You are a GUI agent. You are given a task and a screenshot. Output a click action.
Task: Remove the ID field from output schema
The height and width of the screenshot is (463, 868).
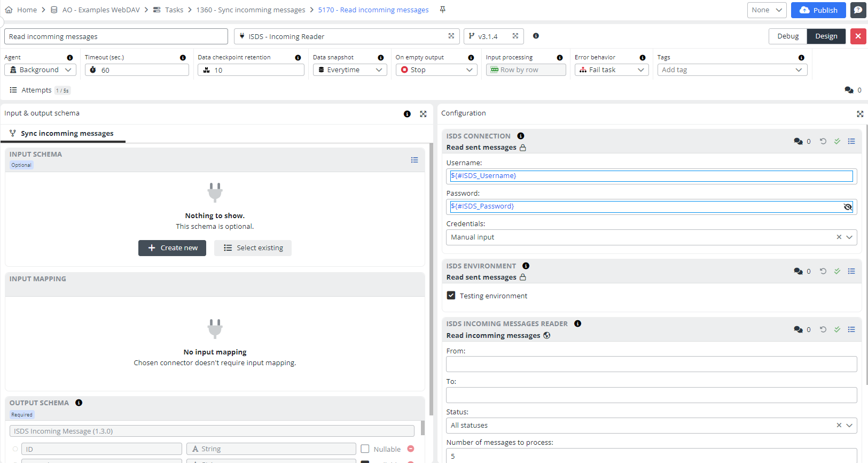tap(411, 449)
